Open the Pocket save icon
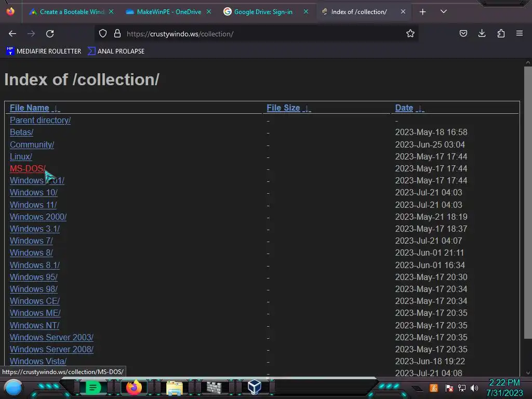The width and height of the screenshot is (532, 399). [463, 33]
